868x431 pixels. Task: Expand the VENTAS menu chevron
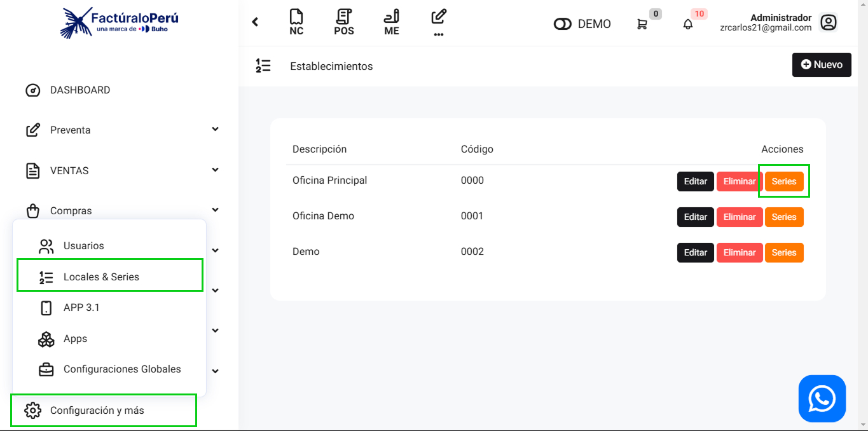point(215,170)
